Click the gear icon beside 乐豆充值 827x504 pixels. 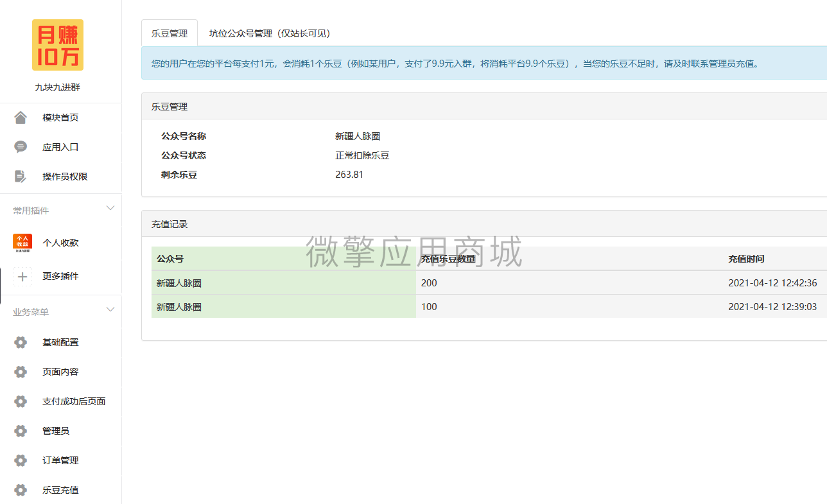(x=21, y=490)
